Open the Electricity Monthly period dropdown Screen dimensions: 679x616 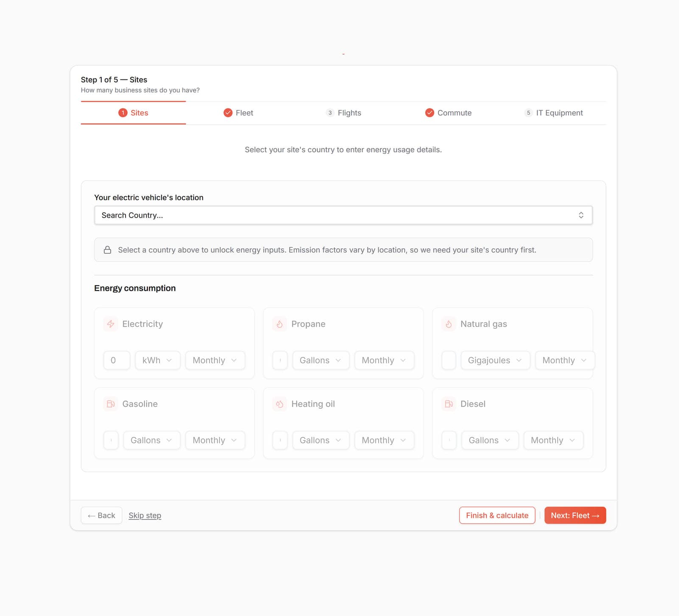[215, 360]
